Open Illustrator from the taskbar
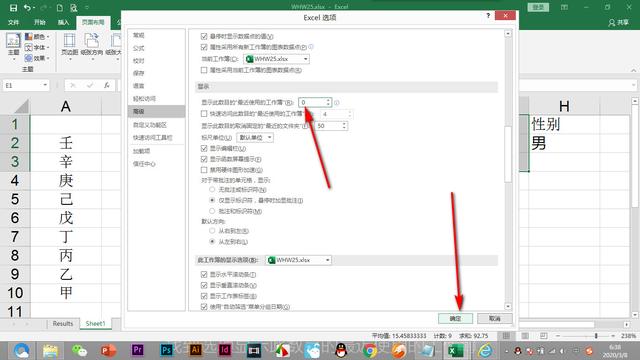This screenshot has height=360, width=640. [x=196, y=350]
